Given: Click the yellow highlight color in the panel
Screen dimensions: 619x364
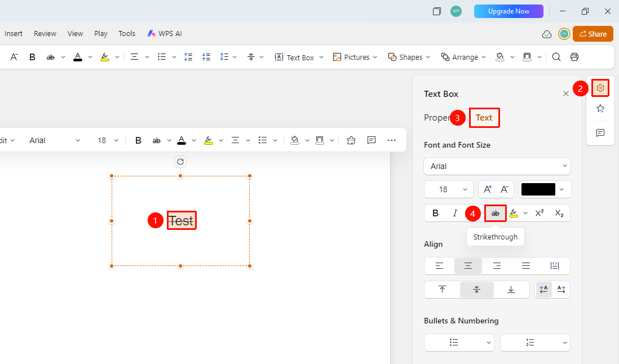Looking at the screenshot, I should (x=514, y=214).
